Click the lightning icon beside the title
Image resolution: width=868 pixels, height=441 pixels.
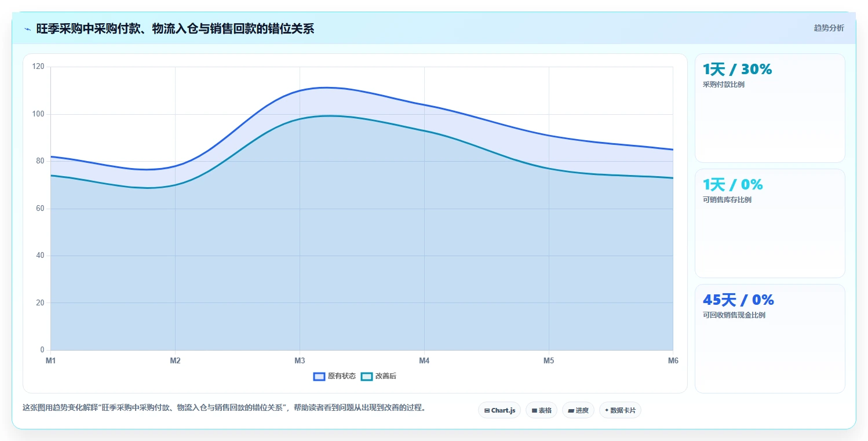click(x=27, y=28)
